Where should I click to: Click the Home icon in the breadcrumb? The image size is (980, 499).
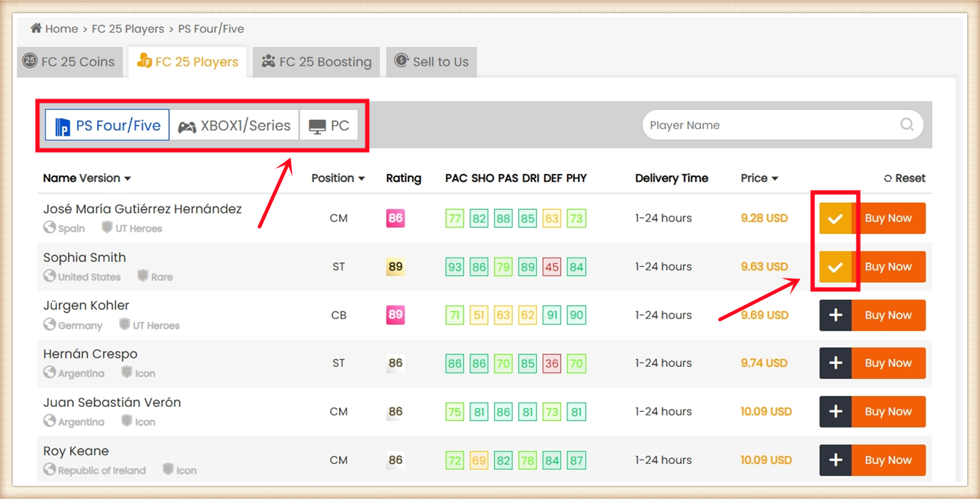click(x=36, y=28)
